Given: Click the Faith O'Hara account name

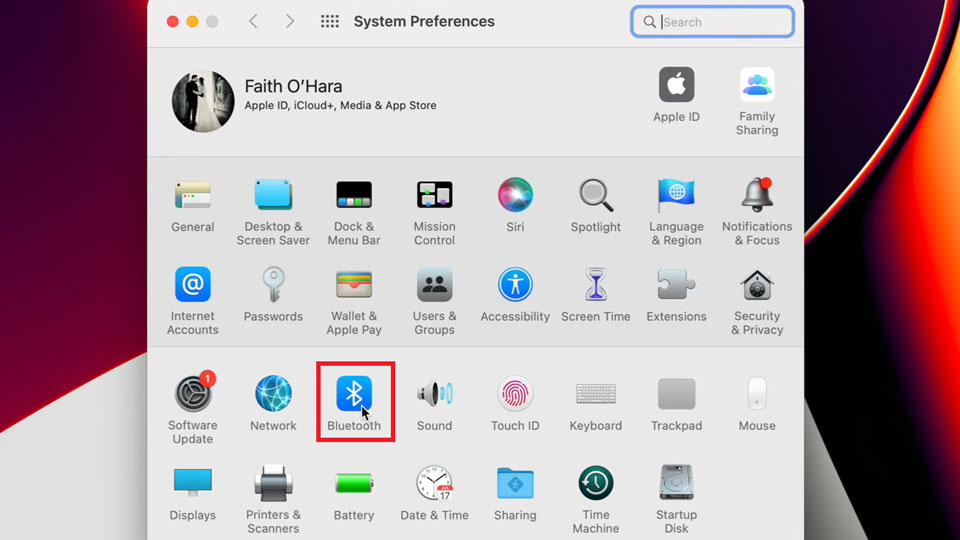Looking at the screenshot, I should [x=293, y=86].
